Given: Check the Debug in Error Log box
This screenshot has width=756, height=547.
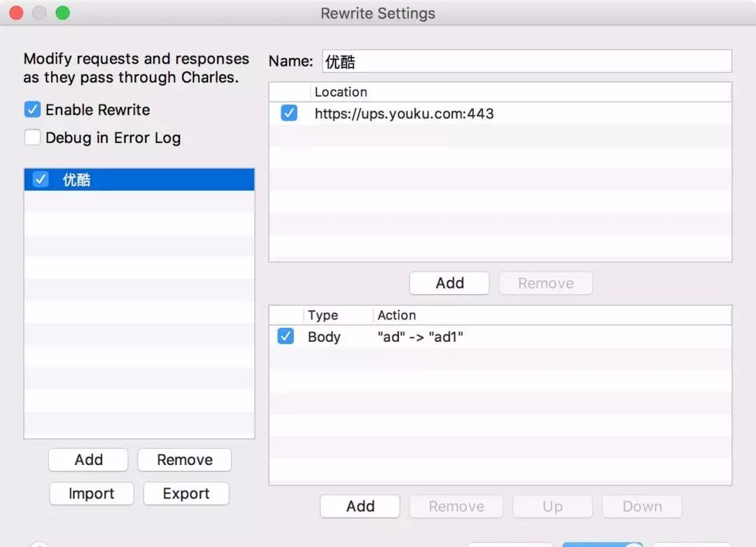Looking at the screenshot, I should click(32, 137).
